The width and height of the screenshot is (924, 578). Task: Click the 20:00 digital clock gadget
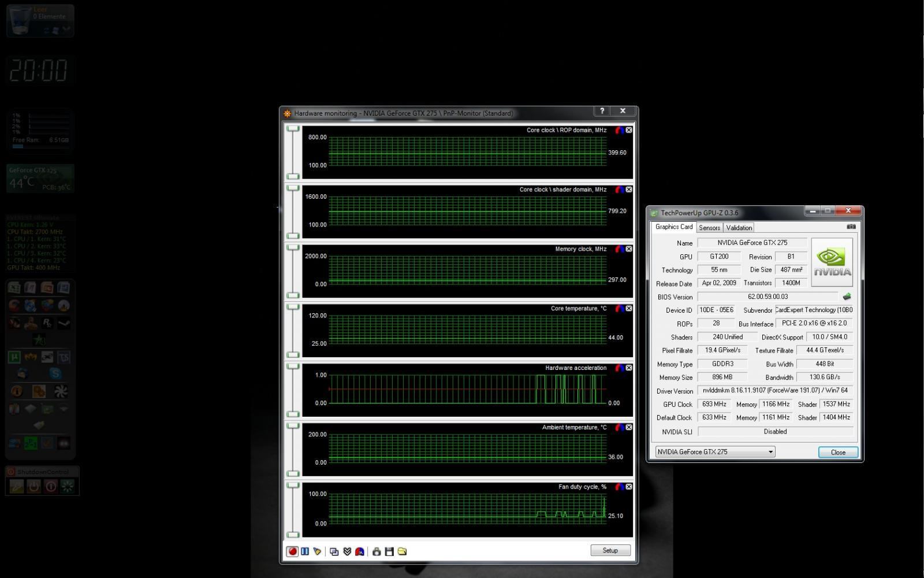pos(39,71)
